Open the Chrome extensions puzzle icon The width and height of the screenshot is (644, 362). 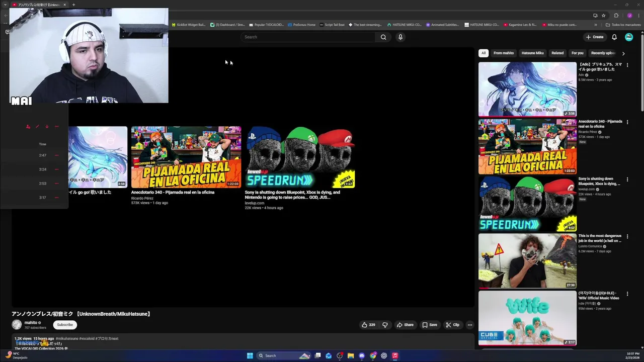616,16
